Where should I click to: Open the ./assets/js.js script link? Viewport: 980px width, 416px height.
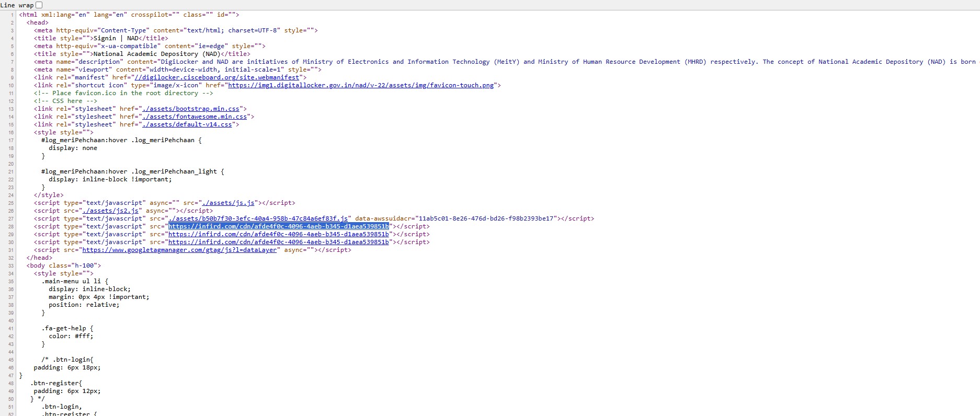pyautogui.click(x=228, y=203)
